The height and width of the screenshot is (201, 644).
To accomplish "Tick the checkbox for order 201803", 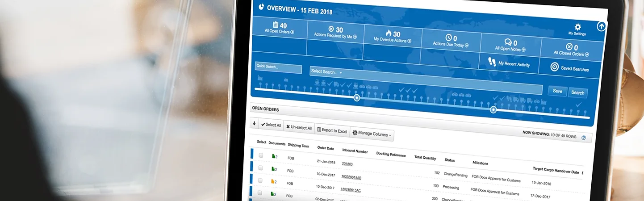I will 261,155.
